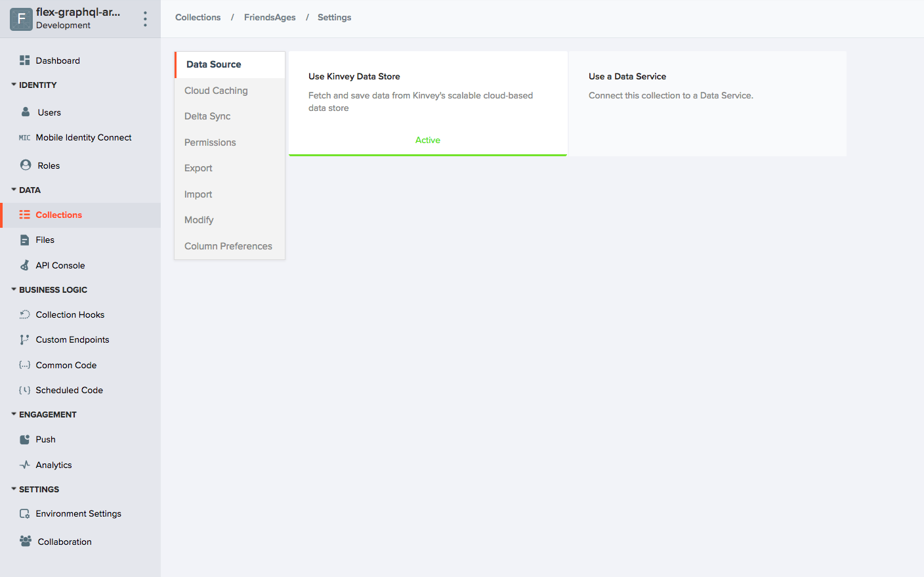Screen dimensions: 924x577
Task: Click the Files document icon
Action: [x=25, y=240]
